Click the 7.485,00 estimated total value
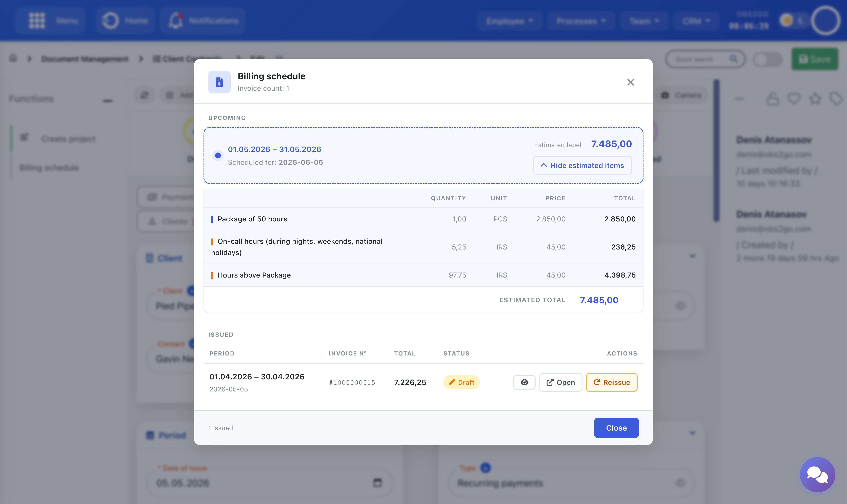Image resolution: width=847 pixels, height=504 pixels. (599, 300)
